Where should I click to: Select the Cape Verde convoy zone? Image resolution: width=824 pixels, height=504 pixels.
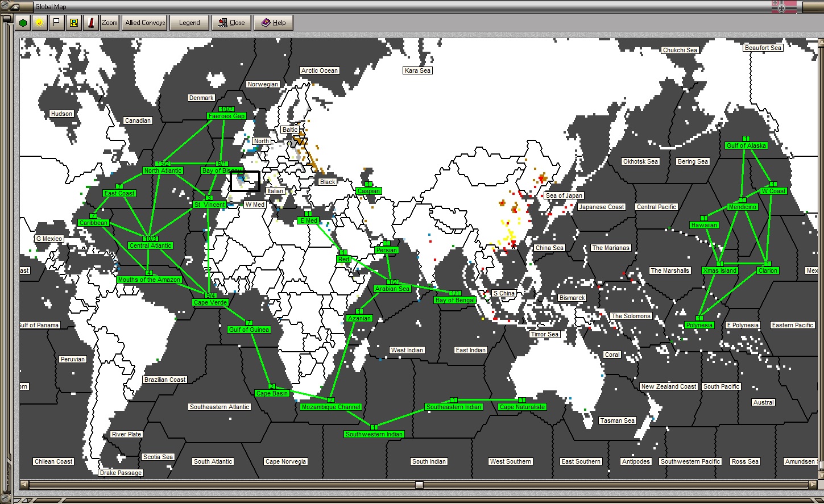point(210,302)
